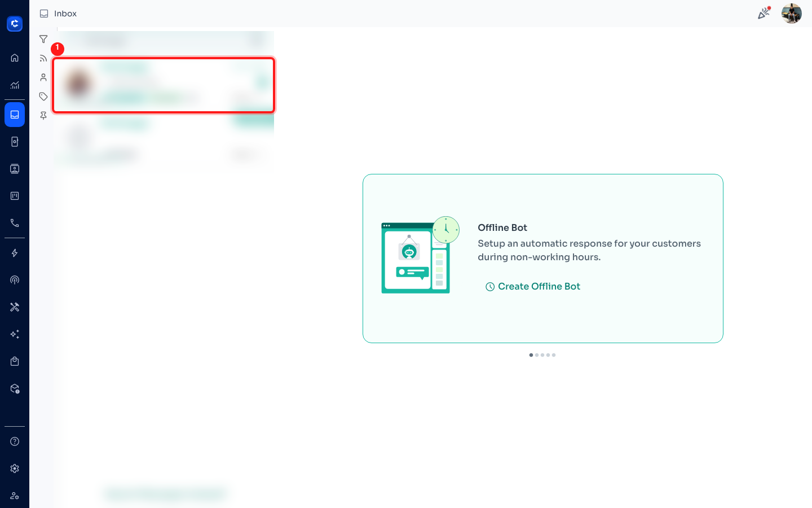
Task: Click the Inbox header title text
Action: (x=65, y=14)
